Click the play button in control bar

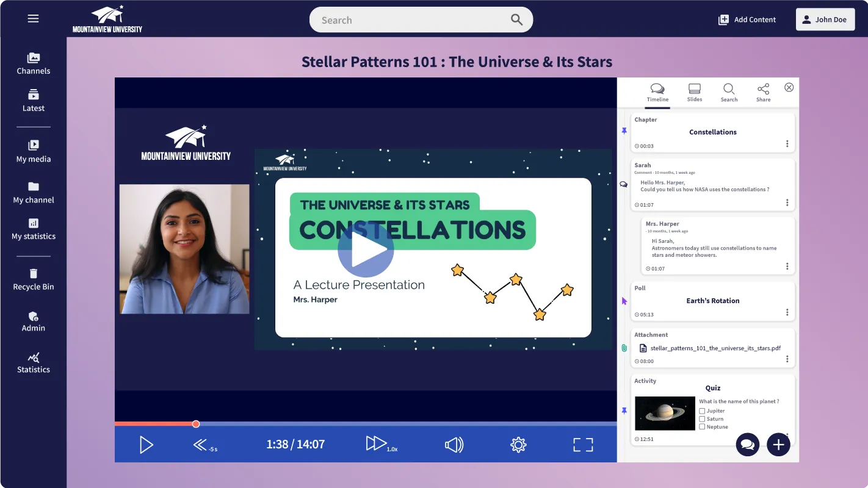[x=146, y=445]
